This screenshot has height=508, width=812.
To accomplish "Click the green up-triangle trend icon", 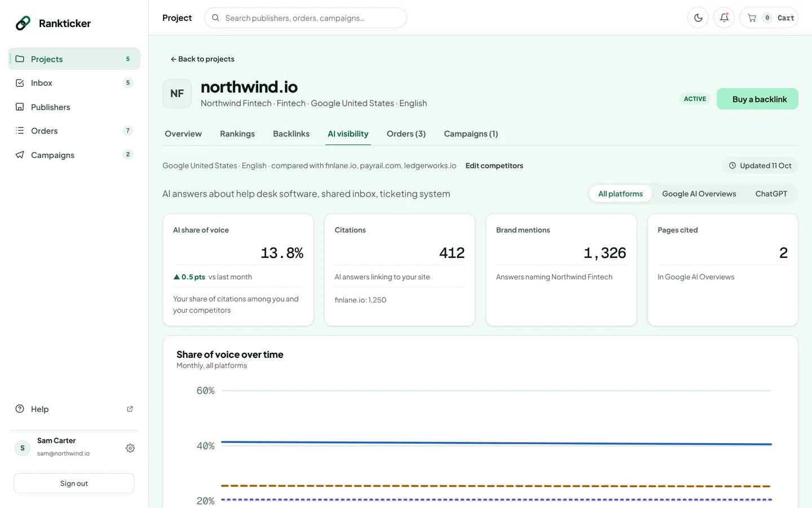I will [x=176, y=277].
